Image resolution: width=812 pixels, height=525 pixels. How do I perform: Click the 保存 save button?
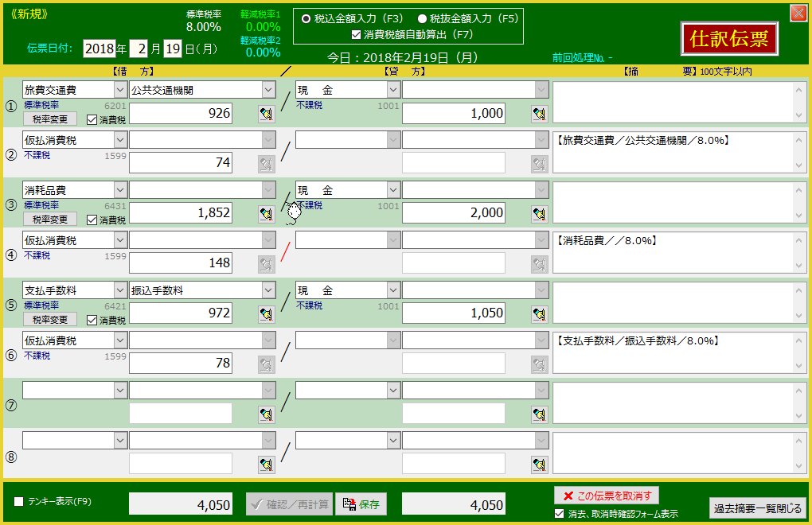(361, 504)
